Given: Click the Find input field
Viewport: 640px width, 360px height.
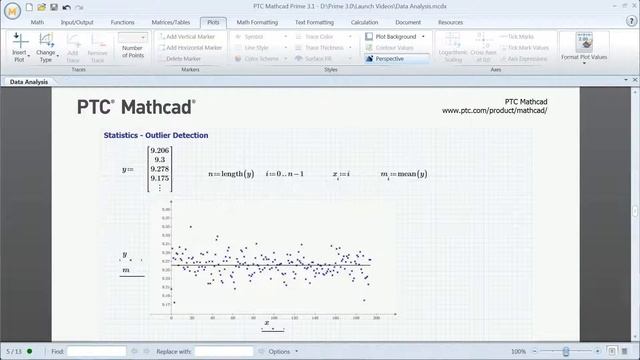Looking at the screenshot, I should [x=96, y=351].
